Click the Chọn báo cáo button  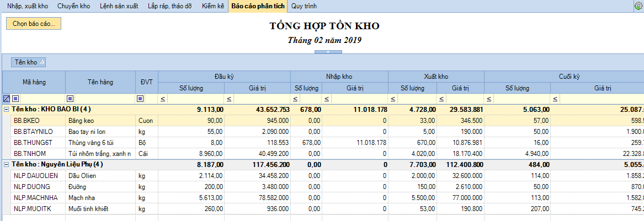click(34, 24)
